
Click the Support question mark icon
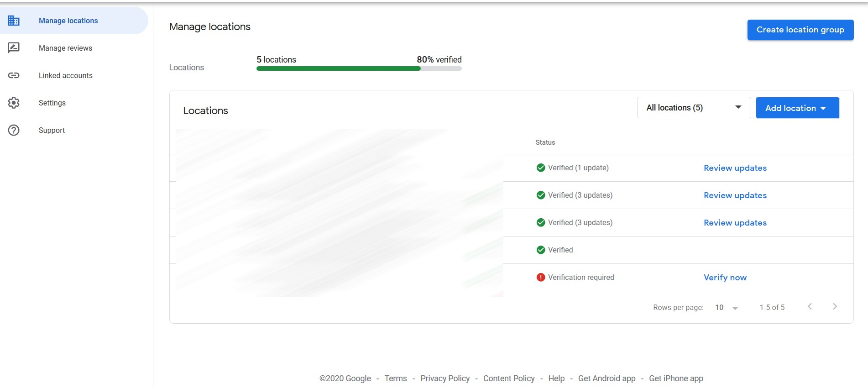(14, 130)
